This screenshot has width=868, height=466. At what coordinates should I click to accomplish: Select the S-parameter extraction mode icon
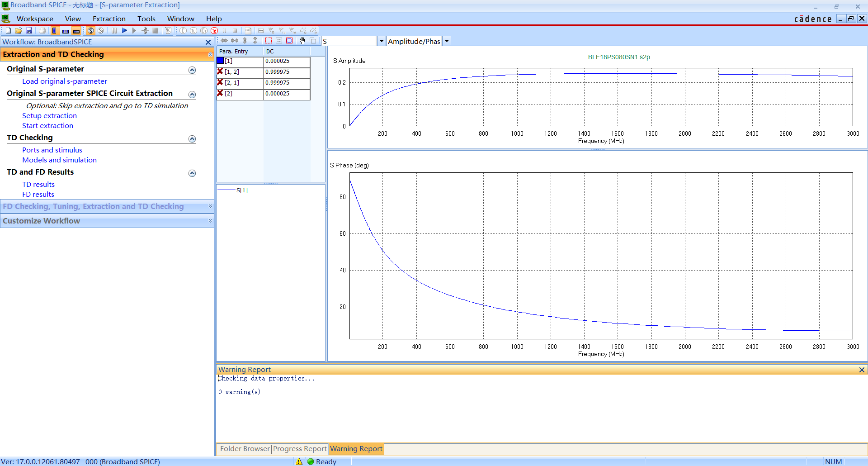coord(91,31)
